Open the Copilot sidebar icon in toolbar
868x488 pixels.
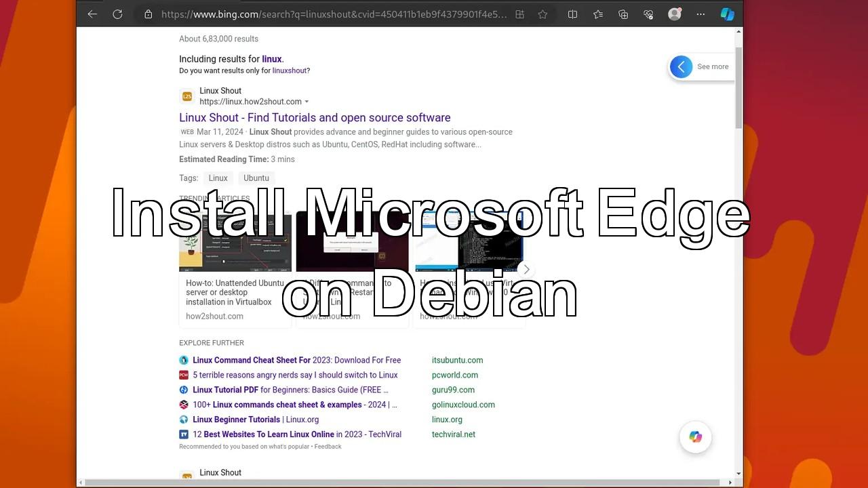tap(727, 14)
